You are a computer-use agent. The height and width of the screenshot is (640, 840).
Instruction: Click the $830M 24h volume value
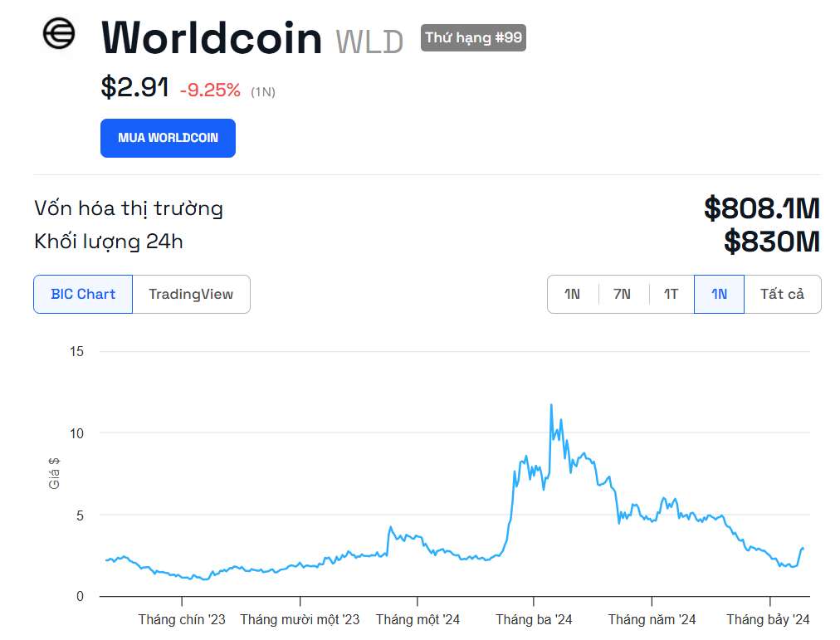pos(772,242)
